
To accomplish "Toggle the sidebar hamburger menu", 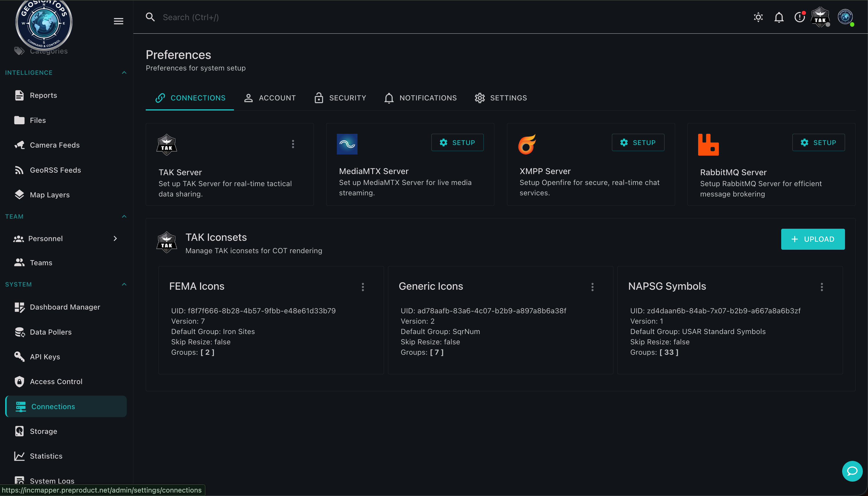I will coord(118,21).
